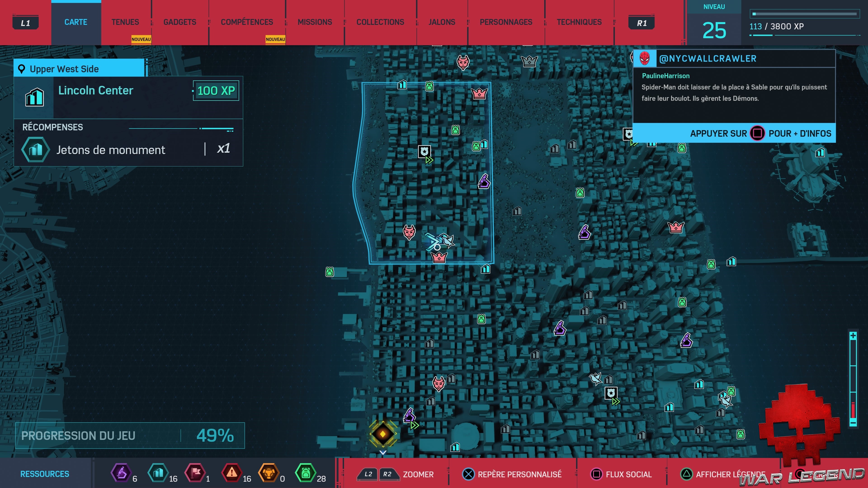Open the TENUES tab

(x=125, y=22)
